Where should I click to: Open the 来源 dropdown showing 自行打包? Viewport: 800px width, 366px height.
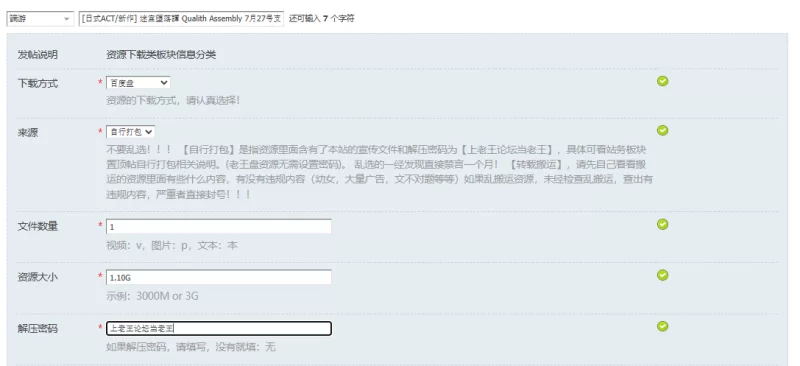coord(131,132)
